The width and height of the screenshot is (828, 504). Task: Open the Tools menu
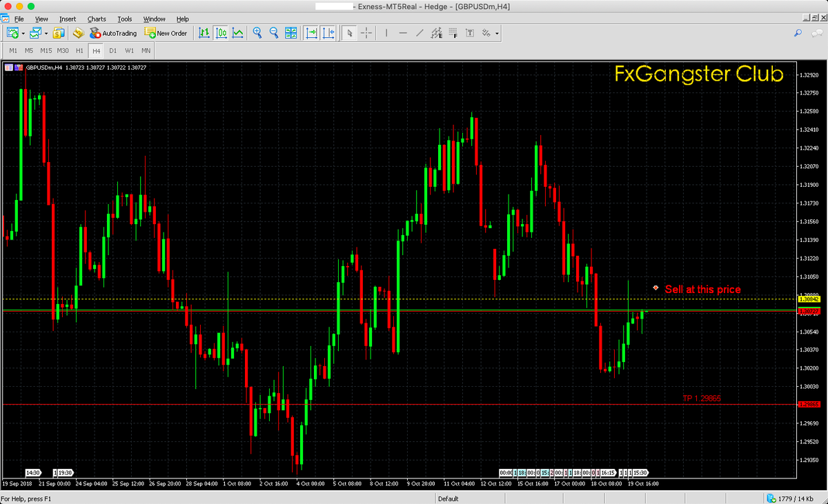coord(125,19)
